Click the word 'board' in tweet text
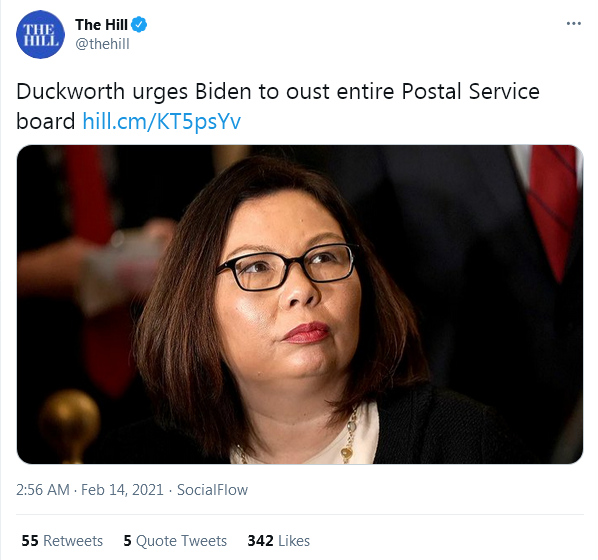 point(45,121)
